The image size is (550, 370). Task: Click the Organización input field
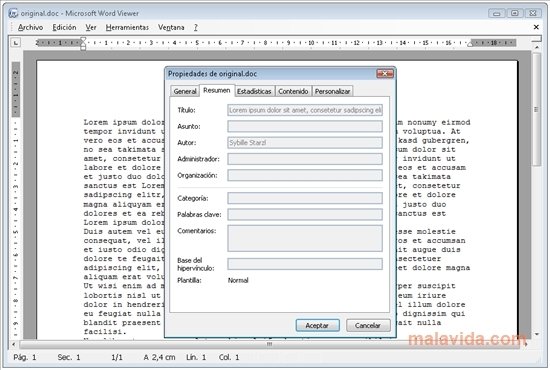pos(305,175)
